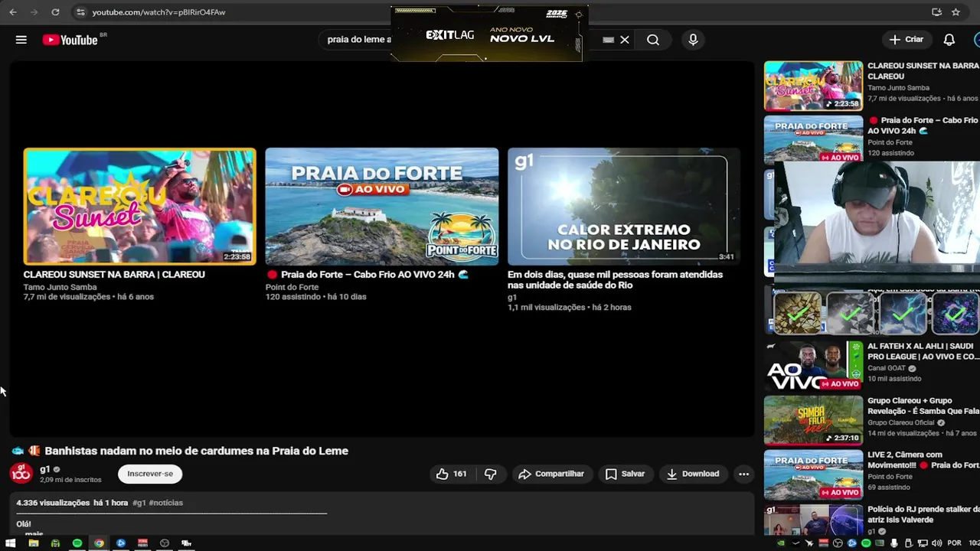Screen dimensions: 980x551
Task: Open Canal GOAT channel name in sidebar
Action: [887, 368]
